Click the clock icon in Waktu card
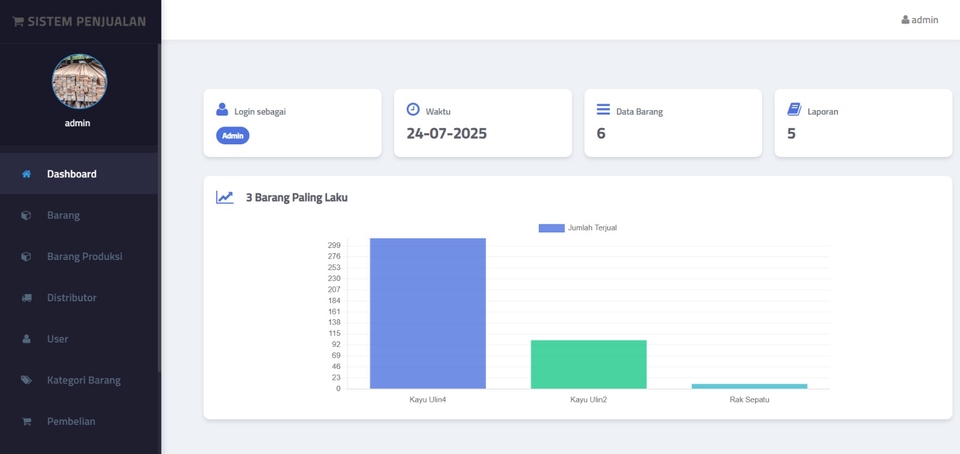Viewport: 960px width, 454px height. coord(413,109)
